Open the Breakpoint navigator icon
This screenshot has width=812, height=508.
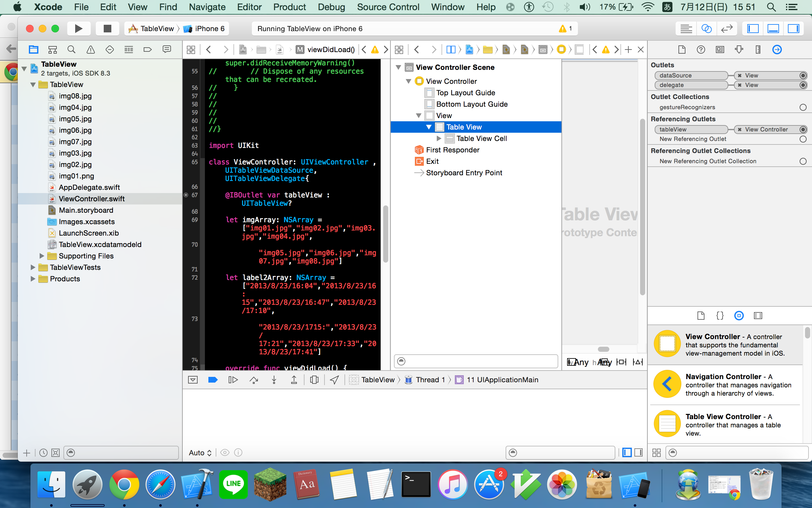pos(147,50)
